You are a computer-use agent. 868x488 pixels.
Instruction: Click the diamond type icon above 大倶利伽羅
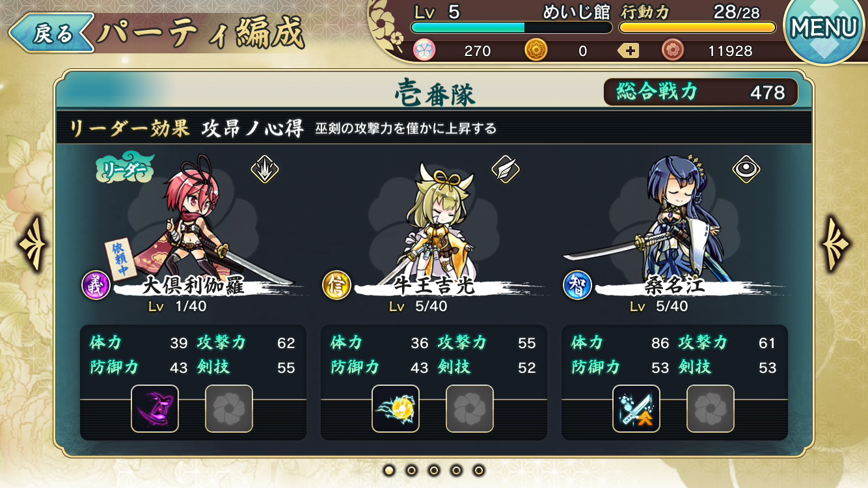pos(265,170)
